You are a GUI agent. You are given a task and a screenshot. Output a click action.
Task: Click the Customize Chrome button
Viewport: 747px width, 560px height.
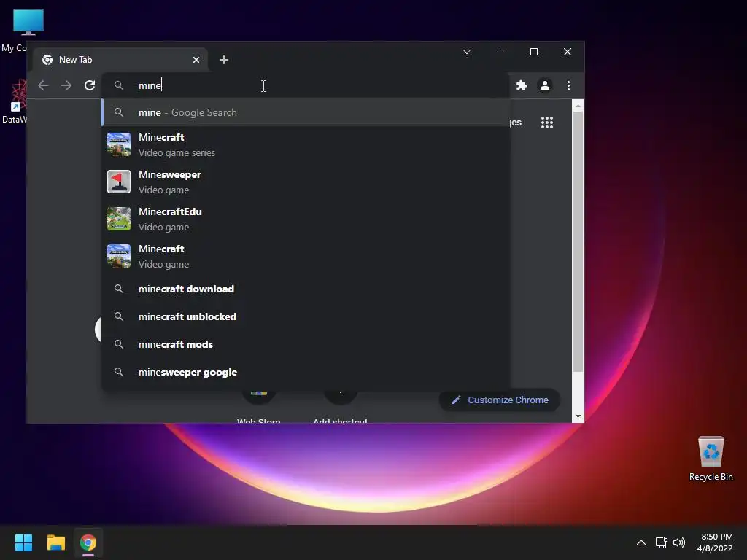coord(499,400)
